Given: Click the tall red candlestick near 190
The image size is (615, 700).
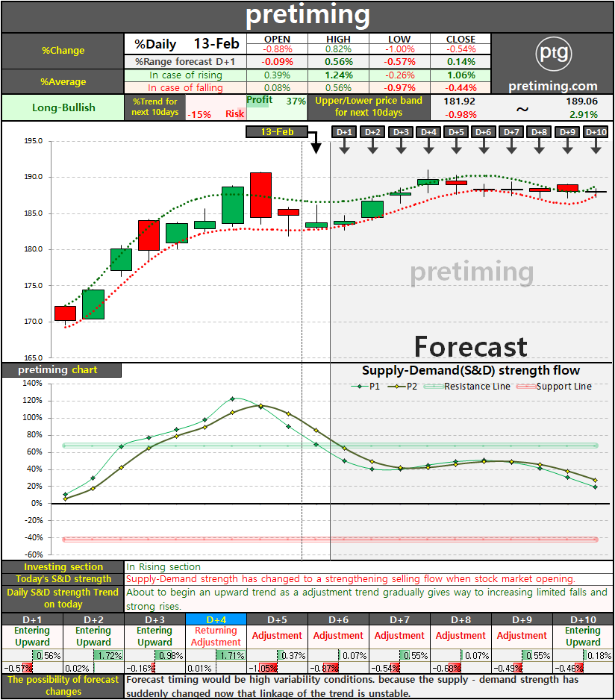Looking at the screenshot, I should (260, 195).
